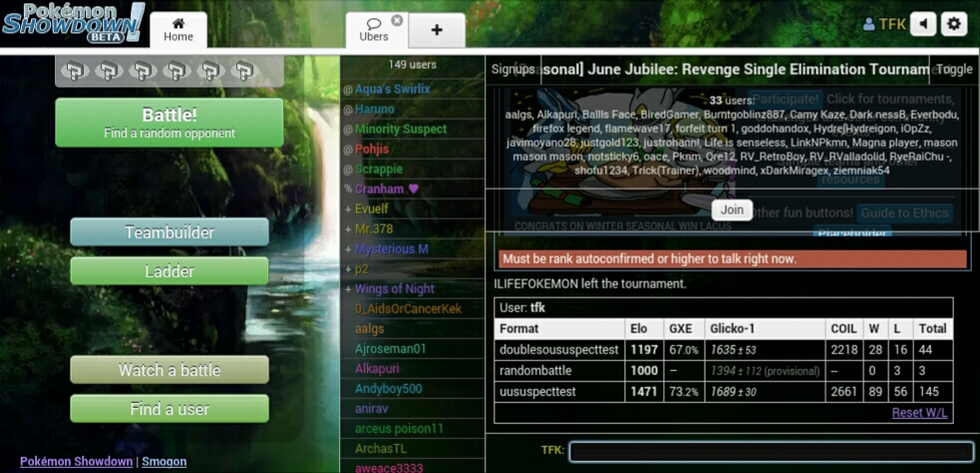Select user Ajroseman01

[413, 348]
